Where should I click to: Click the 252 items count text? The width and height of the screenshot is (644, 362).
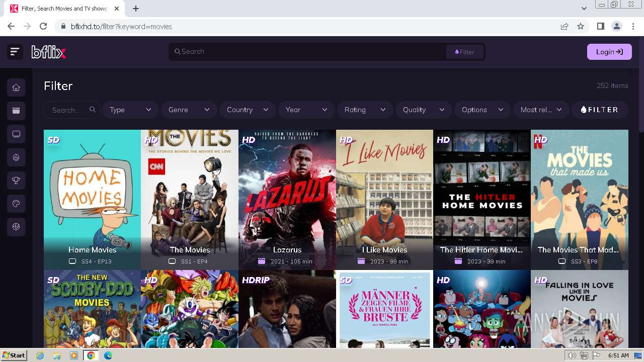pos(612,85)
